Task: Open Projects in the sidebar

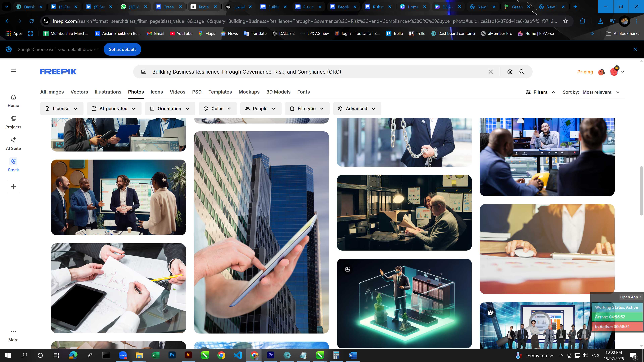Action: click(x=13, y=122)
